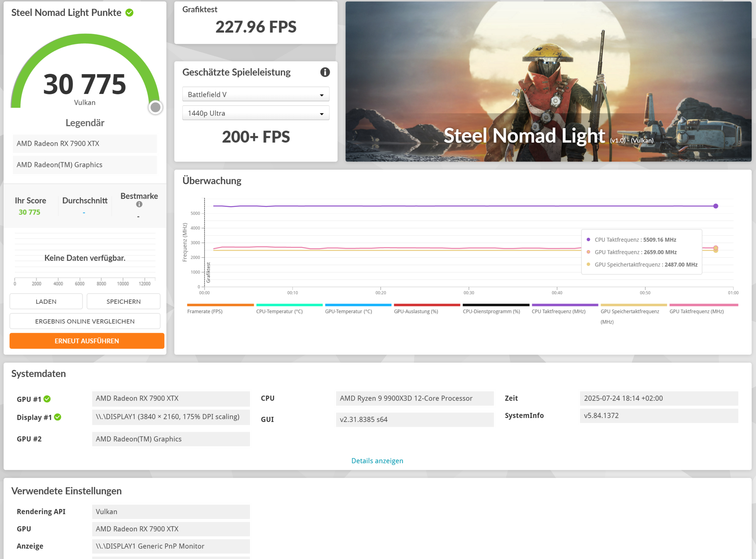Click the DISPLAY1 Generic PnP Monitor value
The width and height of the screenshot is (756, 559).
(x=171, y=546)
